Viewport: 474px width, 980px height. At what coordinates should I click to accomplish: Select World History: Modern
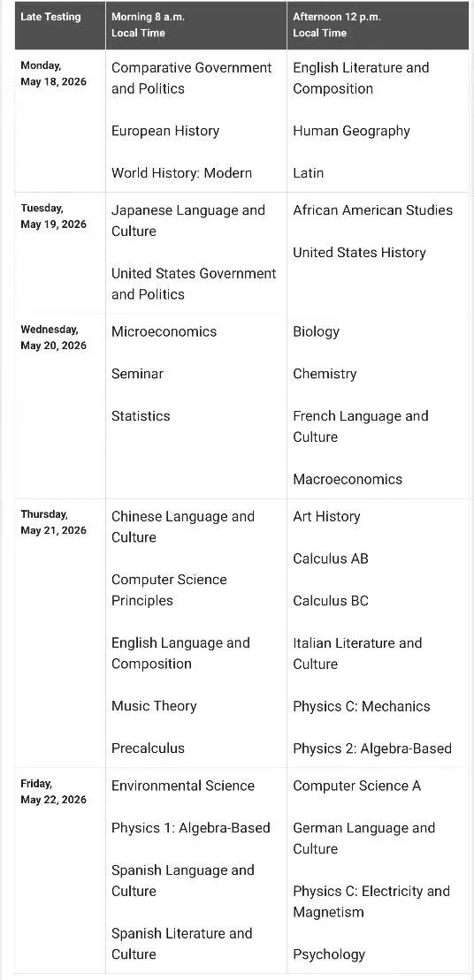[x=181, y=173]
